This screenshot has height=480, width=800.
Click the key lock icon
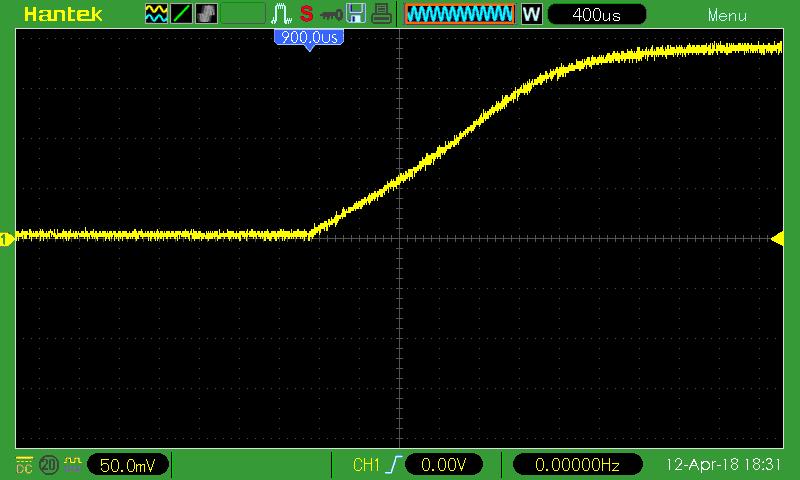pos(331,15)
